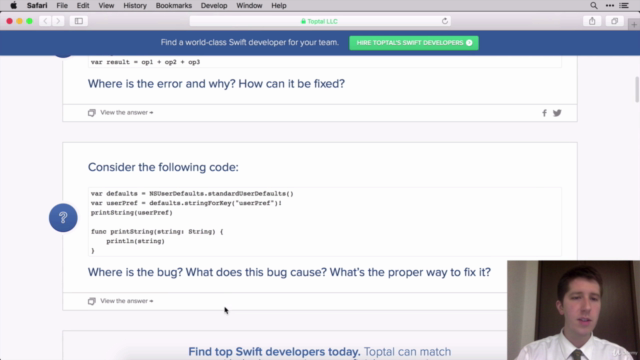View the answer for the error question

[127, 113]
